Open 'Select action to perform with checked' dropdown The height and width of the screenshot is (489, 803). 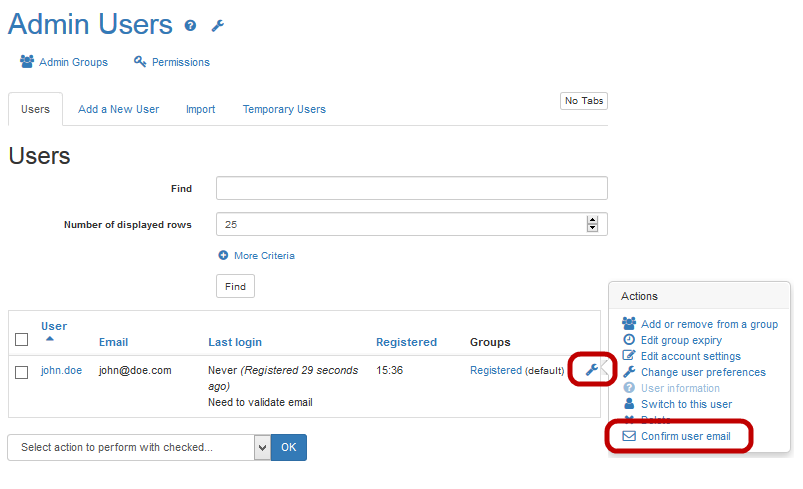[x=139, y=447]
